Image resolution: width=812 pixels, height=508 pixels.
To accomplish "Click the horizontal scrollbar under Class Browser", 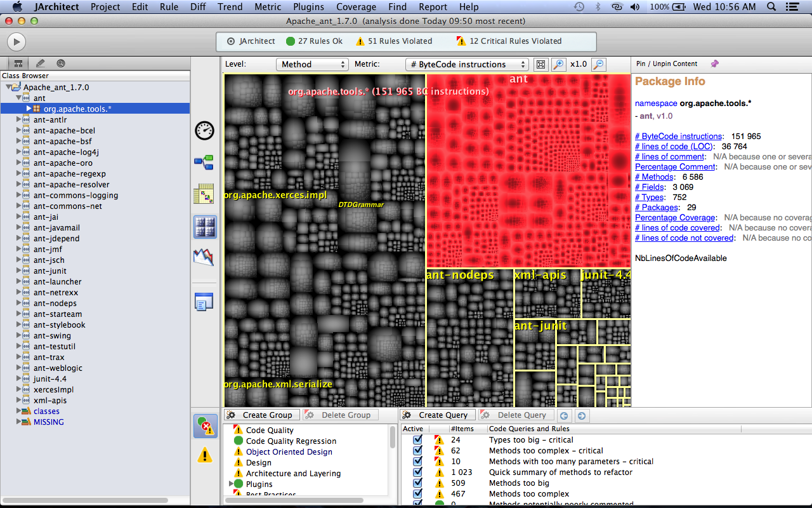I will pyautogui.click(x=84, y=500).
